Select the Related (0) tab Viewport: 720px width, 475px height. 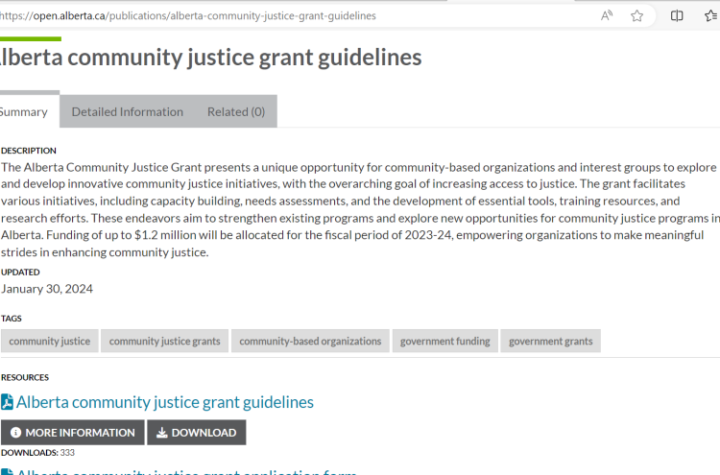pyautogui.click(x=236, y=112)
